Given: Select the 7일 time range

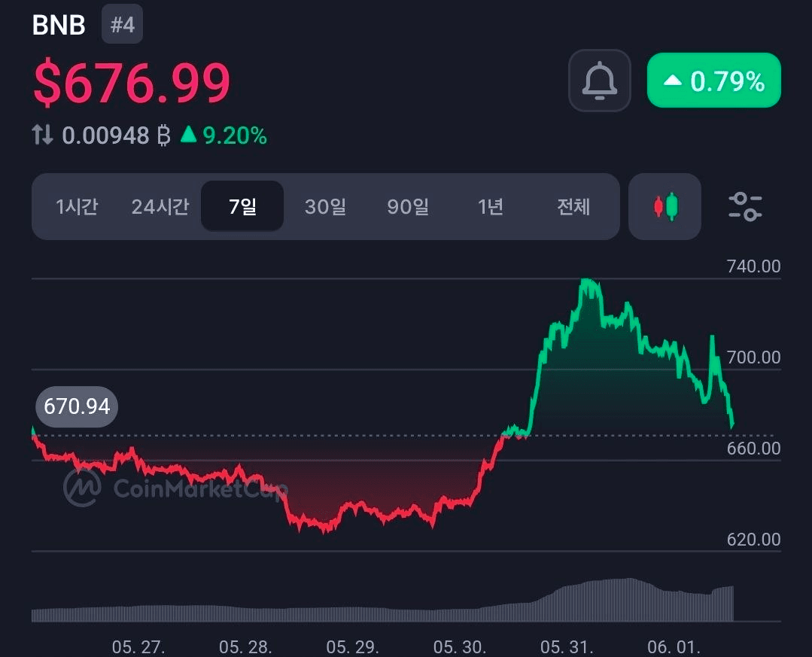Looking at the screenshot, I should coord(242,206).
